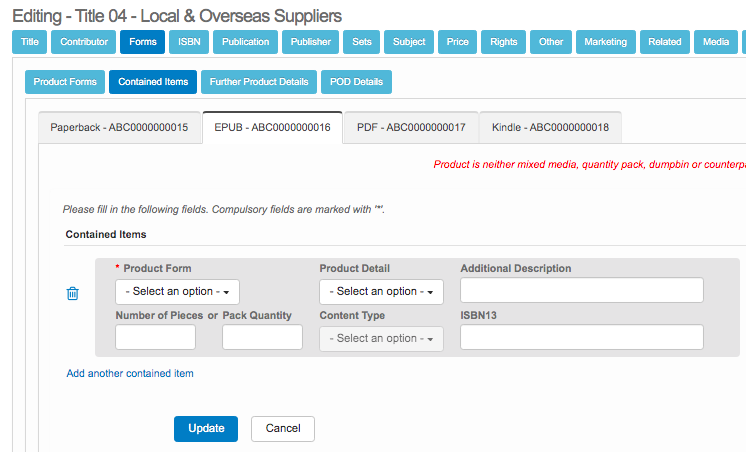Add another contained item link
The width and height of the screenshot is (746, 452).
pos(130,373)
